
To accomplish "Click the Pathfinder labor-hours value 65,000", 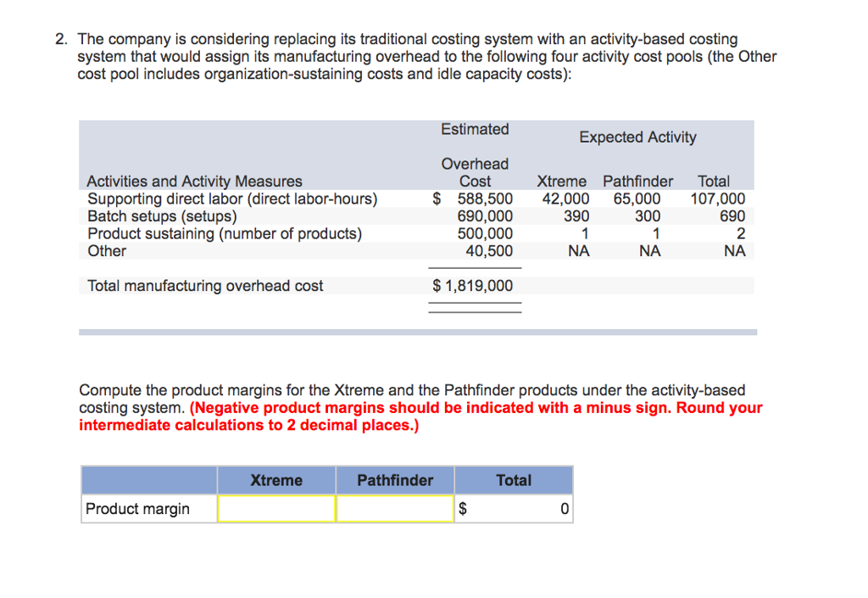I will pyautogui.click(x=637, y=198).
